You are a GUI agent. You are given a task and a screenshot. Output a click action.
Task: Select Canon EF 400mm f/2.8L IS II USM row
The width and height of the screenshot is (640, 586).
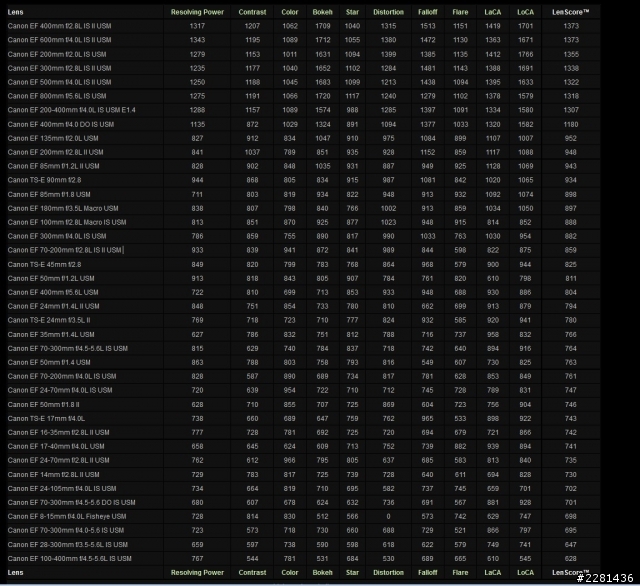tap(304, 26)
